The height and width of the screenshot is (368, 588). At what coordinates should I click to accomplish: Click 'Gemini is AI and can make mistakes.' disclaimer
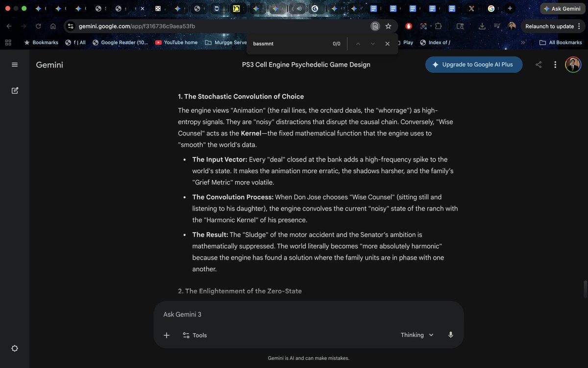click(x=309, y=358)
